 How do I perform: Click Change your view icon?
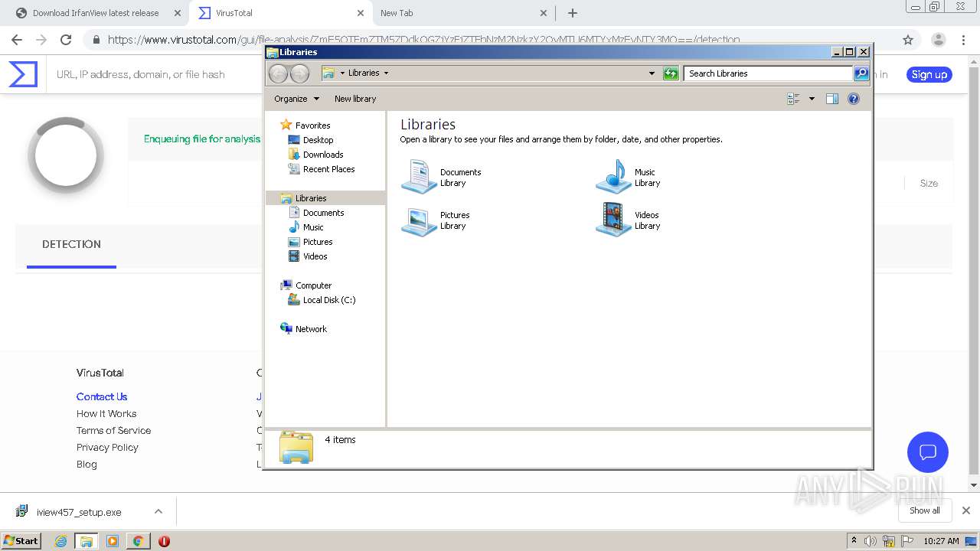794,99
